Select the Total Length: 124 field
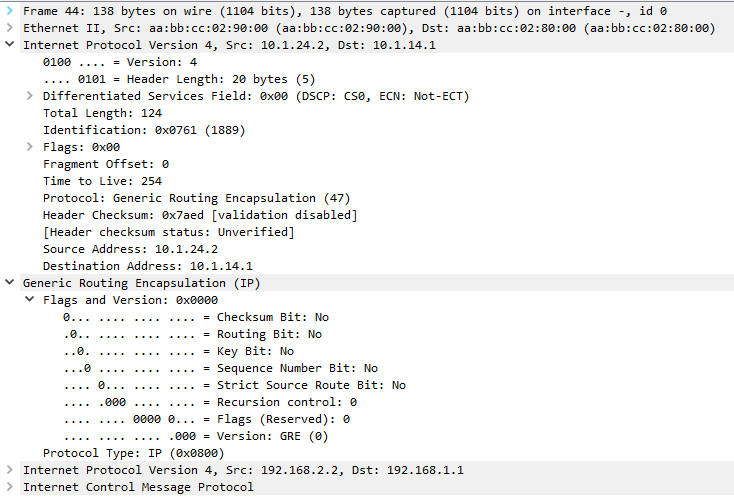This screenshot has height=502, width=734. tap(88, 113)
